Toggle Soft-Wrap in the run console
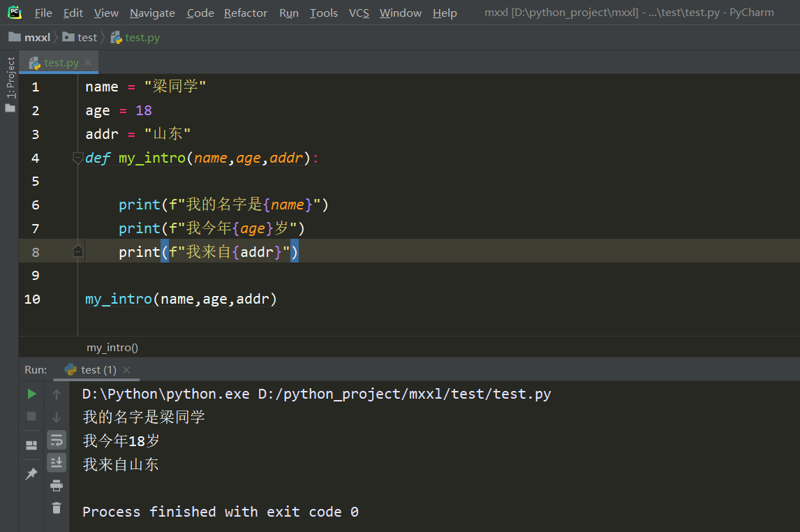Image resolution: width=800 pixels, height=532 pixels. click(57, 440)
